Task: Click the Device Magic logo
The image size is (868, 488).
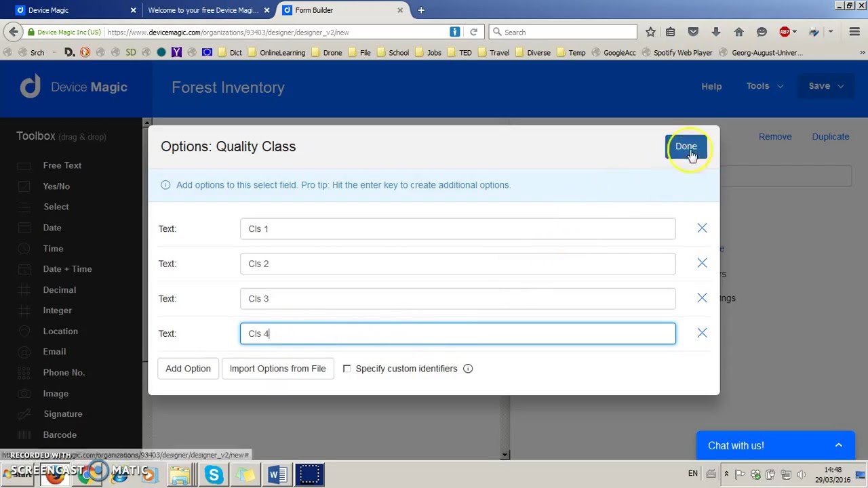Action: point(73,87)
